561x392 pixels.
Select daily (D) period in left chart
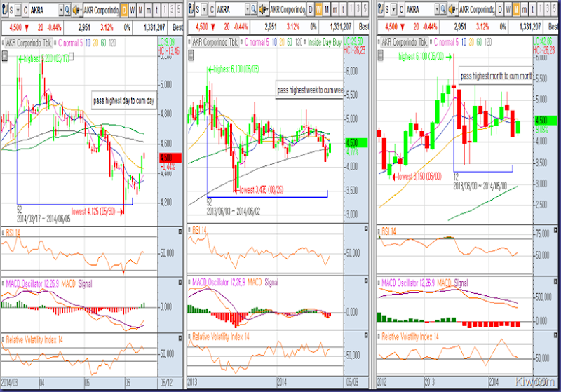pos(124,10)
